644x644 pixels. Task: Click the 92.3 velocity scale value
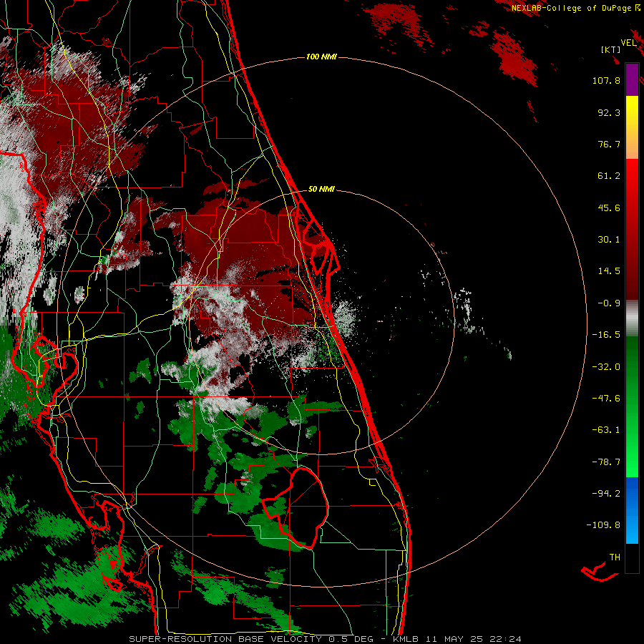point(609,112)
